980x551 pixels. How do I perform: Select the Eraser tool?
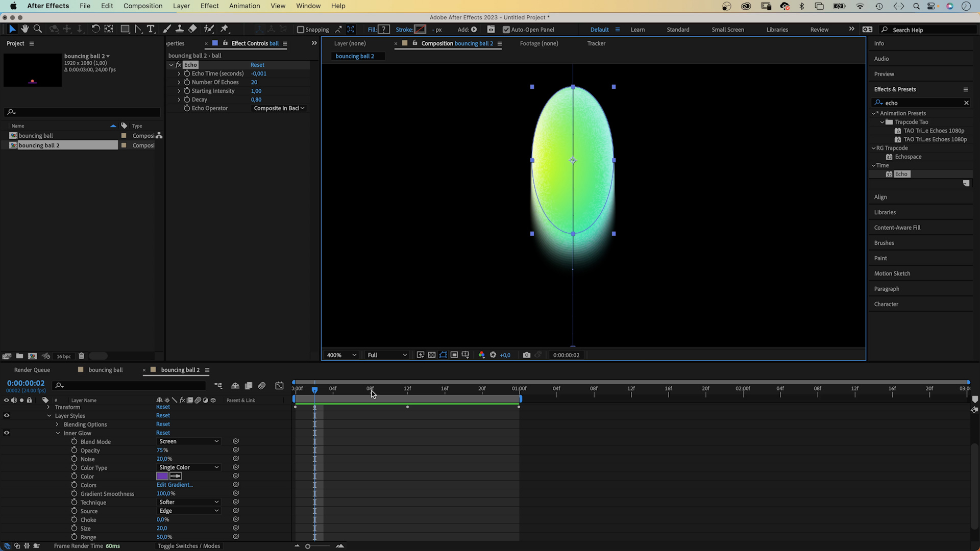point(193,29)
